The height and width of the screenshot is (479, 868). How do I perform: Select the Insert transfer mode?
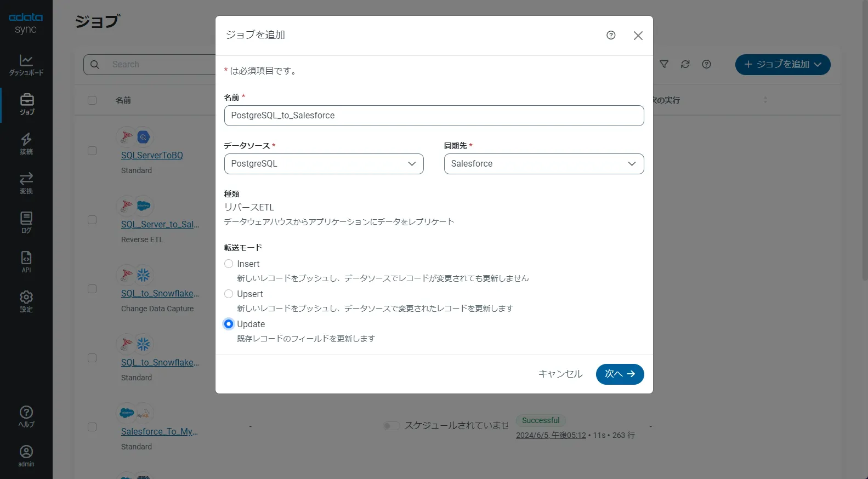click(x=229, y=264)
